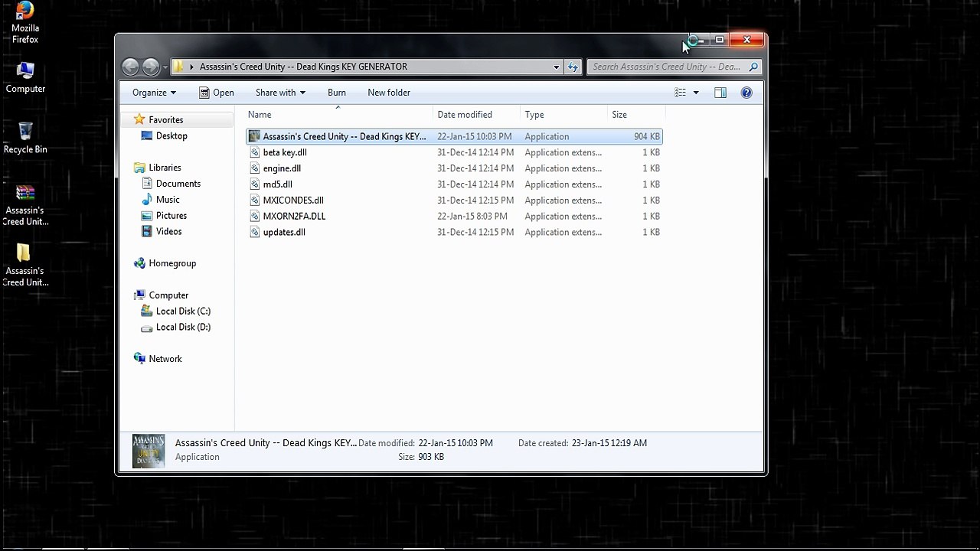Click the Local Disk (D:) drive icon
This screenshot has height=551, width=980.
click(147, 328)
